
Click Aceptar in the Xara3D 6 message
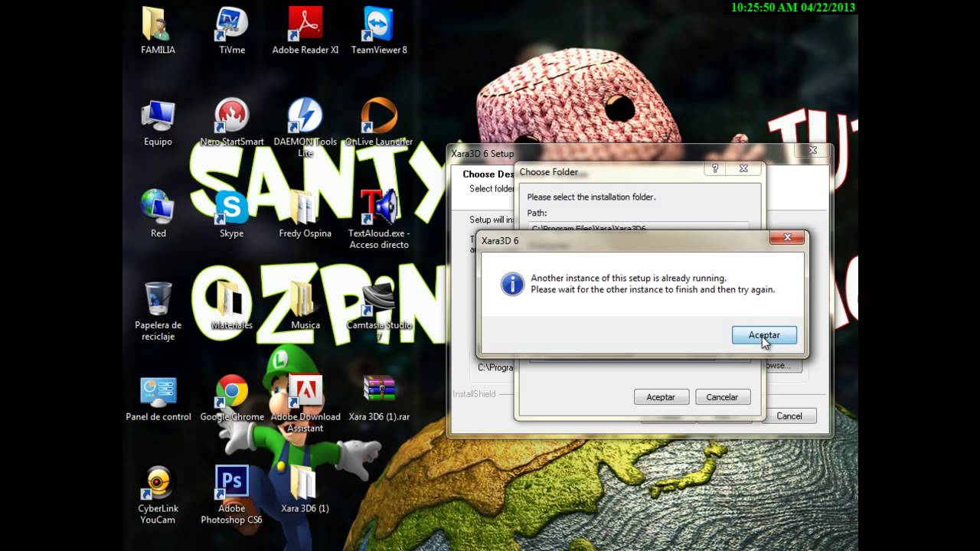(x=764, y=335)
